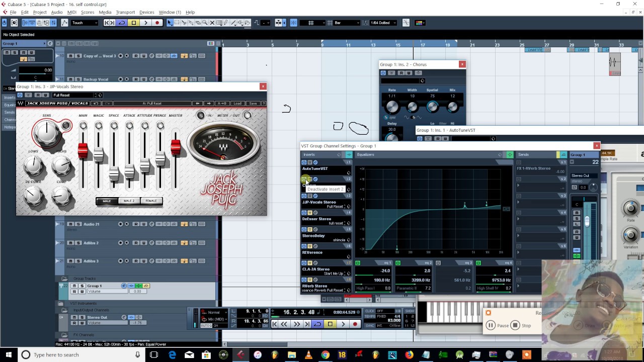Image resolution: width=644 pixels, height=362 pixels.
Task: Select MALE 2 mode in JJP-Vocals
Action: (129, 201)
